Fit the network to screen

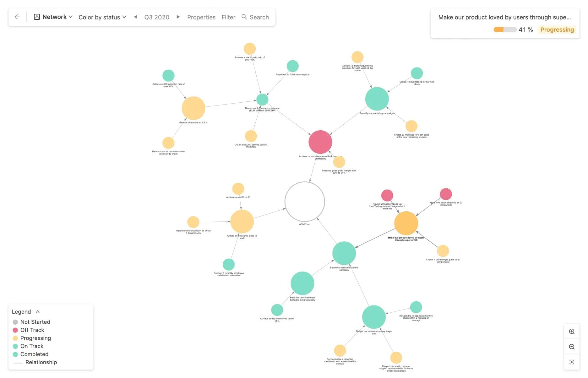572,362
